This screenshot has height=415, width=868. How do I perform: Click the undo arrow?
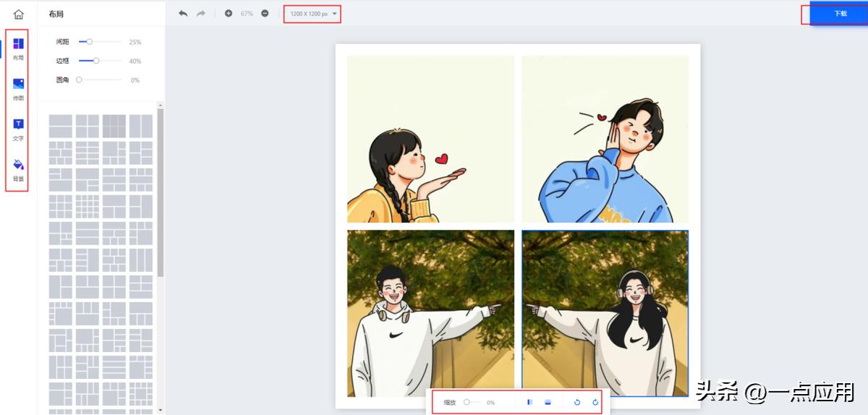(183, 14)
